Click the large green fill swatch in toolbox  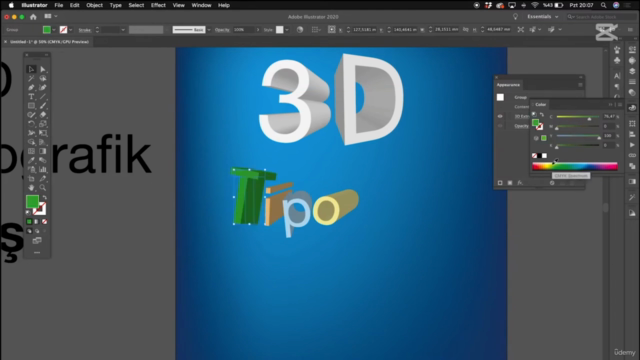pos(32,201)
